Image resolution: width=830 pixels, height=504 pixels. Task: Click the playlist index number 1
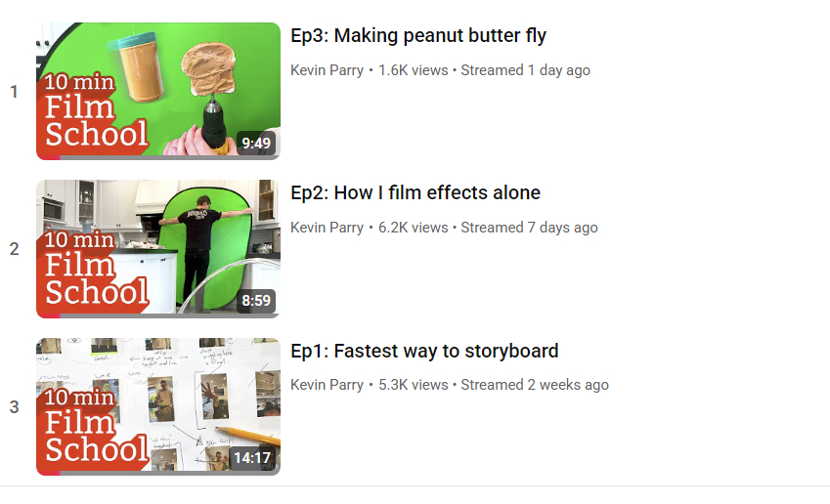click(x=15, y=92)
